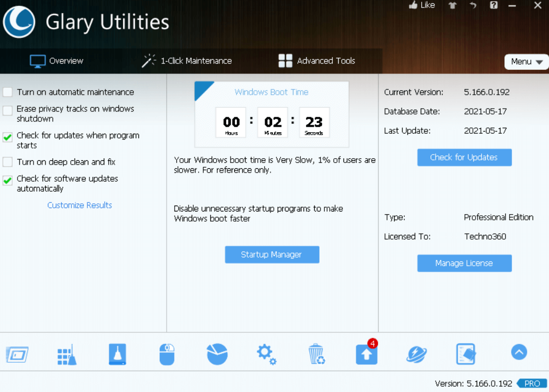Click the planet browser assistant icon
The image size is (549, 392).
(x=416, y=354)
